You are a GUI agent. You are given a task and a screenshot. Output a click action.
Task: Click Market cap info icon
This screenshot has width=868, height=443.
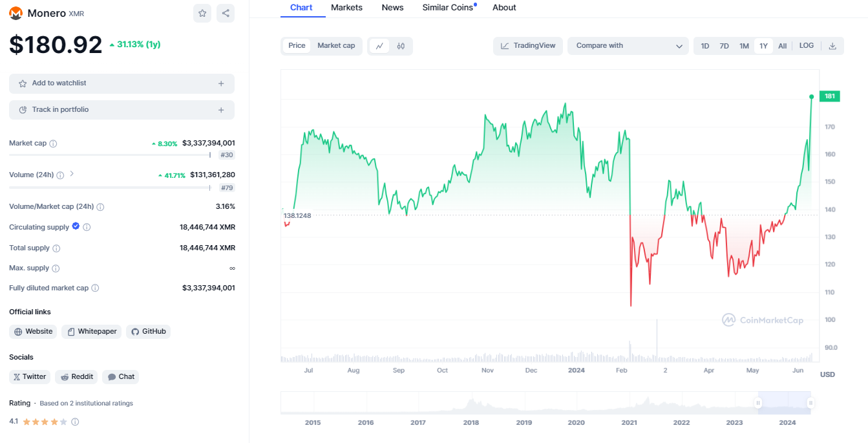53,144
